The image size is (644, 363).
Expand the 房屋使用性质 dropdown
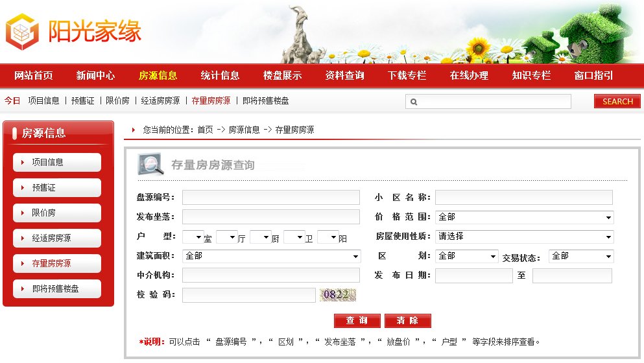click(525, 237)
